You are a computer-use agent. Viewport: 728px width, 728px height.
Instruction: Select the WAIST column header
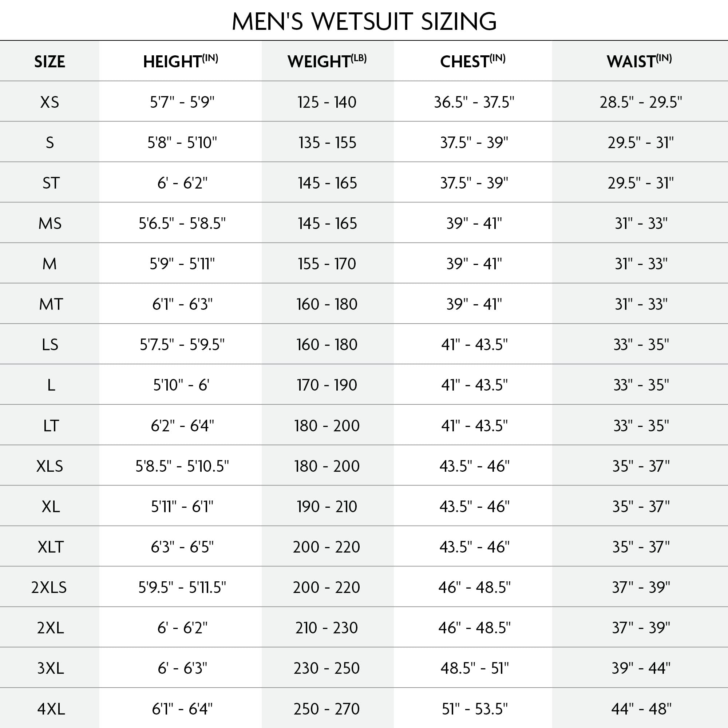(639, 62)
